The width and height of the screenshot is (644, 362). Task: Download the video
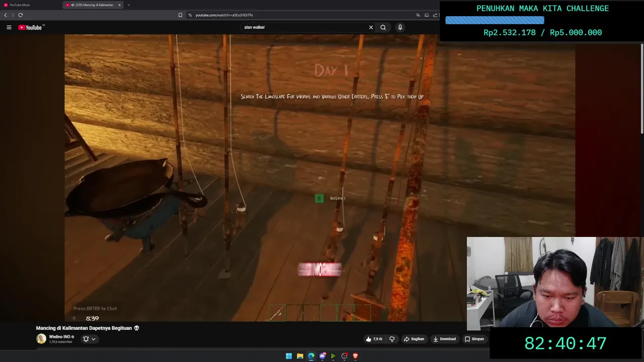pyautogui.click(x=444, y=339)
